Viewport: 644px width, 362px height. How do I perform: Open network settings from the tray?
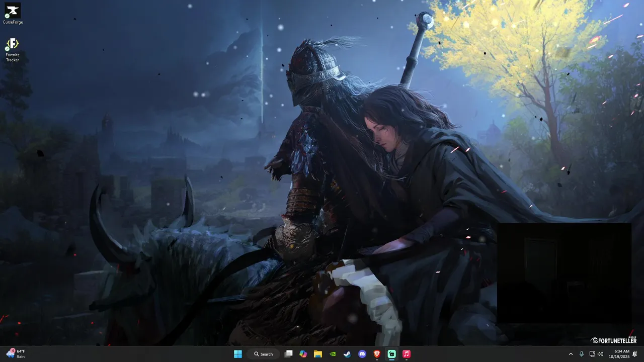592,354
